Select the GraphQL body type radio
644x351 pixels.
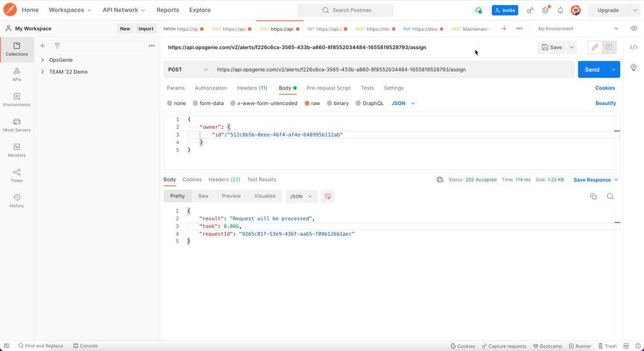[358, 104]
